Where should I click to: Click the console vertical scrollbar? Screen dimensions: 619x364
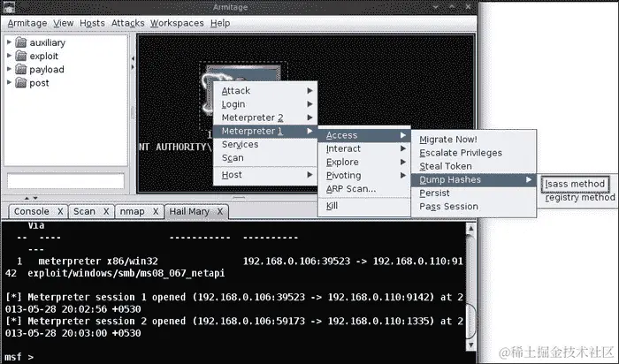pyautogui.click(x=470, y=287)
